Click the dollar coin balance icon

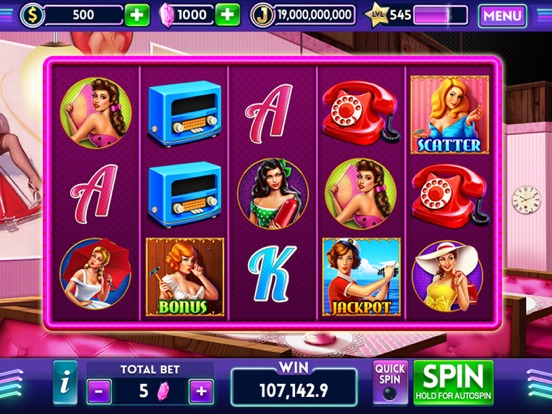point(32,15)
